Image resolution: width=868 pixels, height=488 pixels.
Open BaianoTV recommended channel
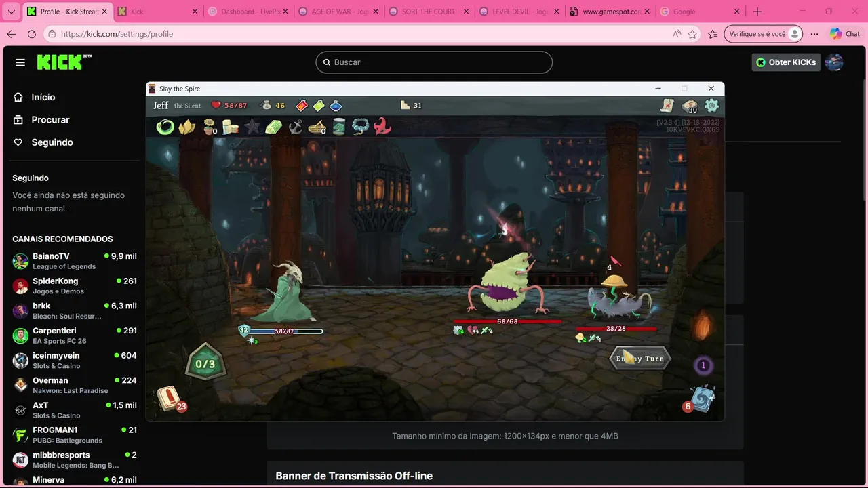[75, 261]
